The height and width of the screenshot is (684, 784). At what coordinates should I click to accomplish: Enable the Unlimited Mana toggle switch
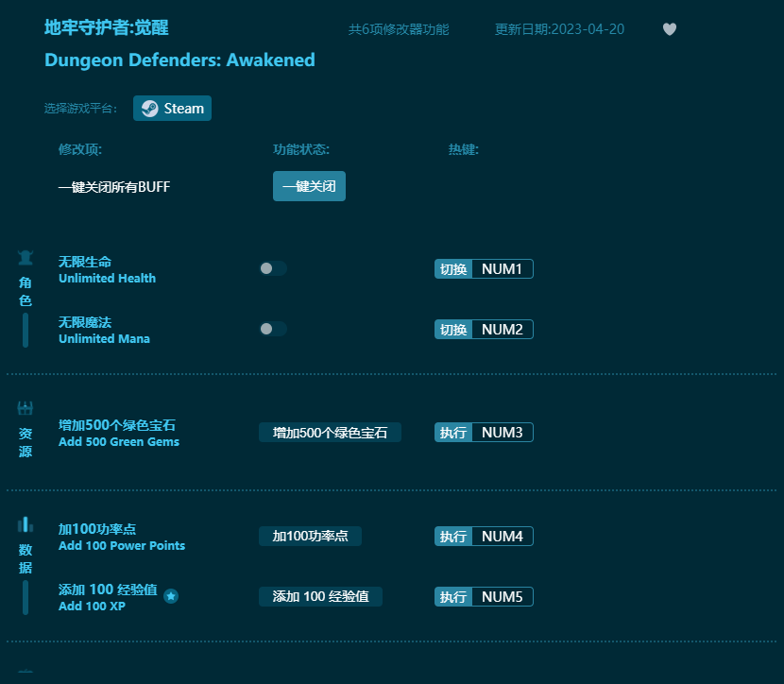coord(273,329)
